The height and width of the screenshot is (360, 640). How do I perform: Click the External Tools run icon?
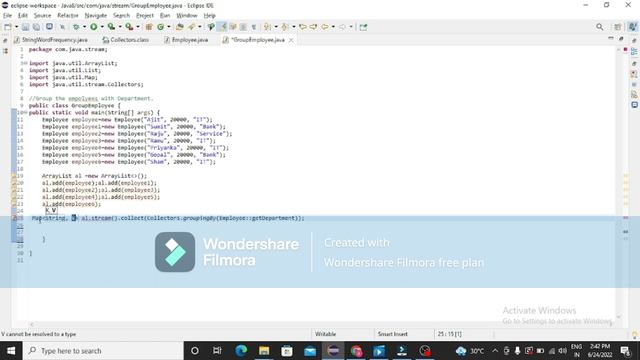coord(129,27)
